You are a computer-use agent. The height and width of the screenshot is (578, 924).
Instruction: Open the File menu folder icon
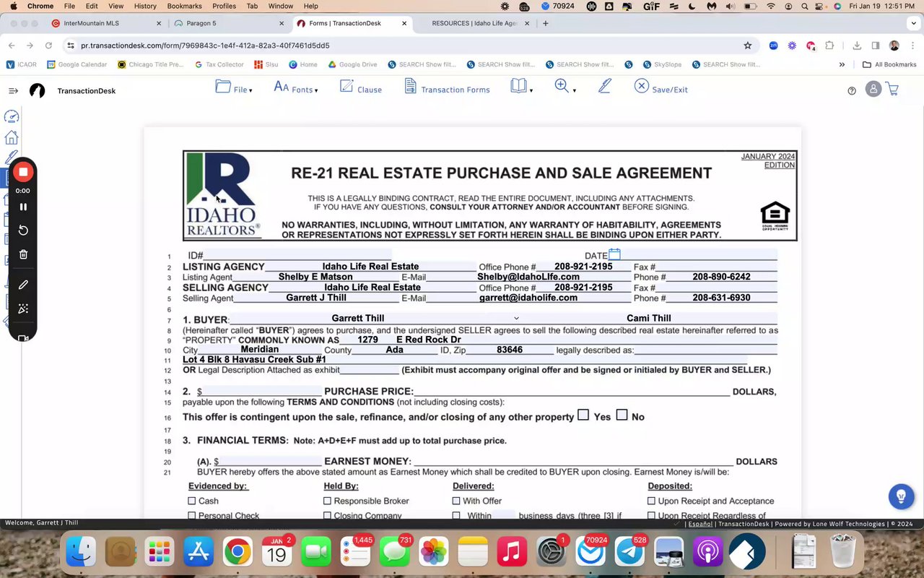[223, 87]
